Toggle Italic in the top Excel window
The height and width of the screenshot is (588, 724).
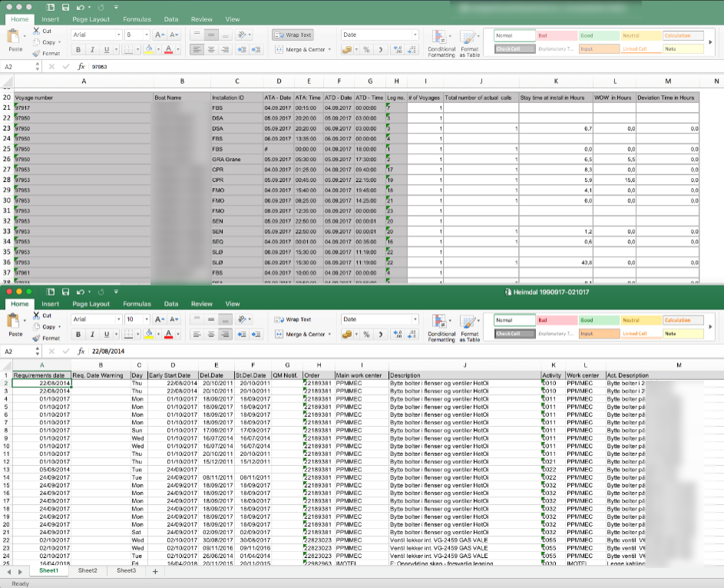pyautogui.click(x=92, y=49)
